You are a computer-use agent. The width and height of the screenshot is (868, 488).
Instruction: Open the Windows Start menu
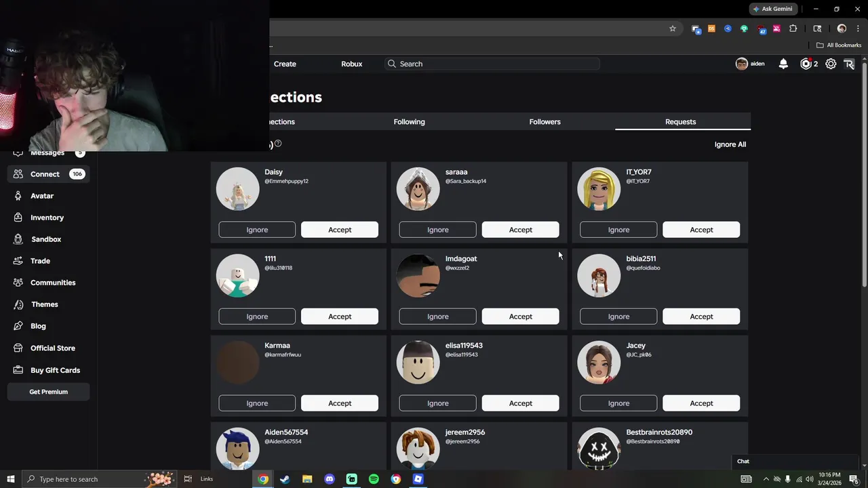coord(11,479)
